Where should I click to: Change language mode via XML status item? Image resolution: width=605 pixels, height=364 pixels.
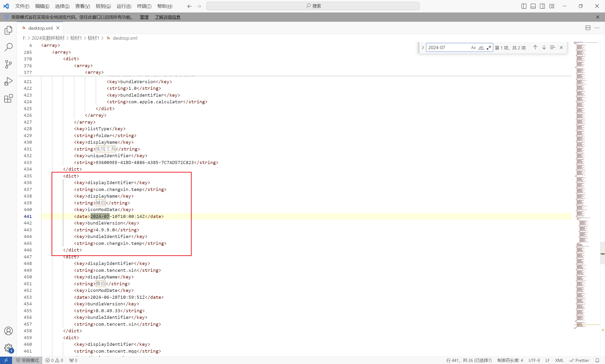[559, 360]
